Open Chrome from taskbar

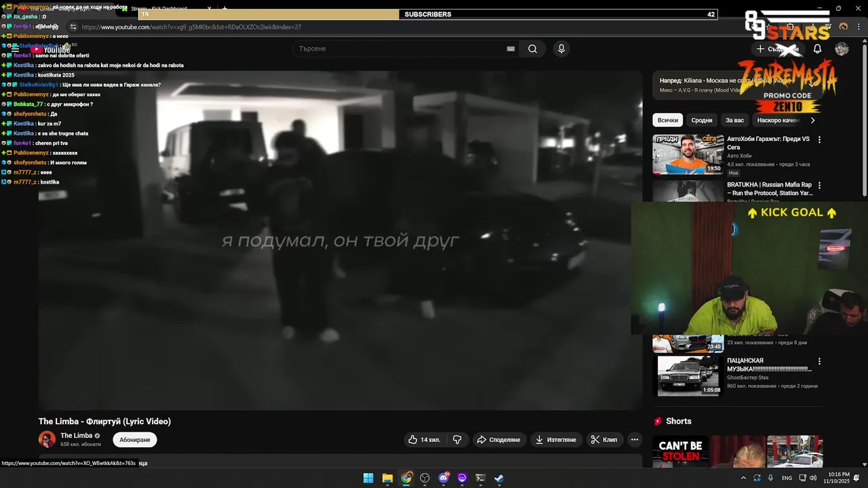pos(406,478)
